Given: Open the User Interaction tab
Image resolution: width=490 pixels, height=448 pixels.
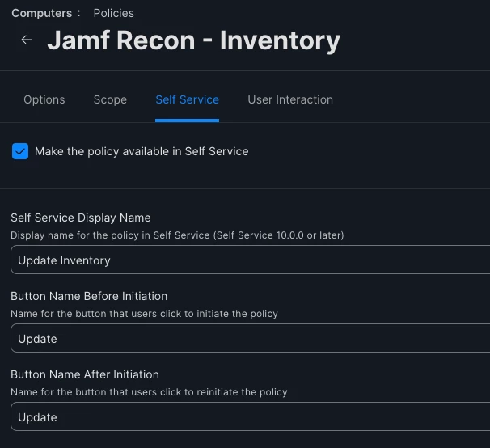Looking at the screenshot, I should coord(290,99).
